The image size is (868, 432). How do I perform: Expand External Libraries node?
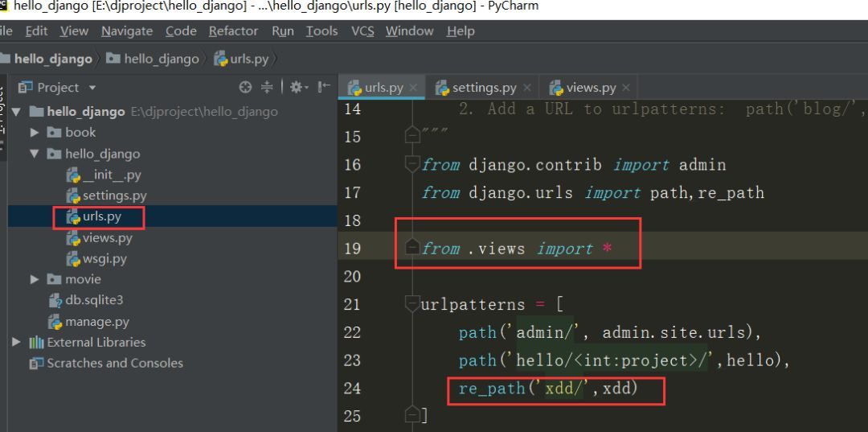point(16,342)
